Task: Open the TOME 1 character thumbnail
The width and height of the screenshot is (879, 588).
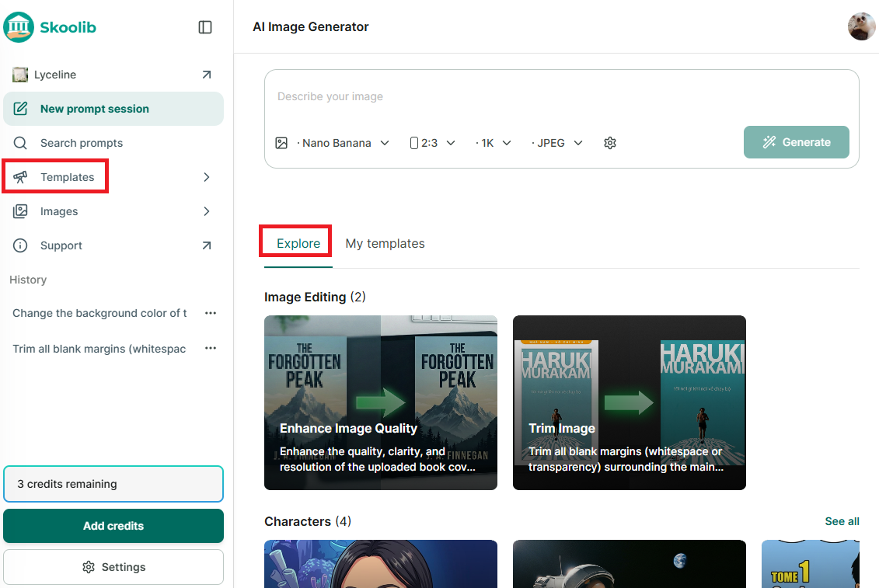Action: 810,564
